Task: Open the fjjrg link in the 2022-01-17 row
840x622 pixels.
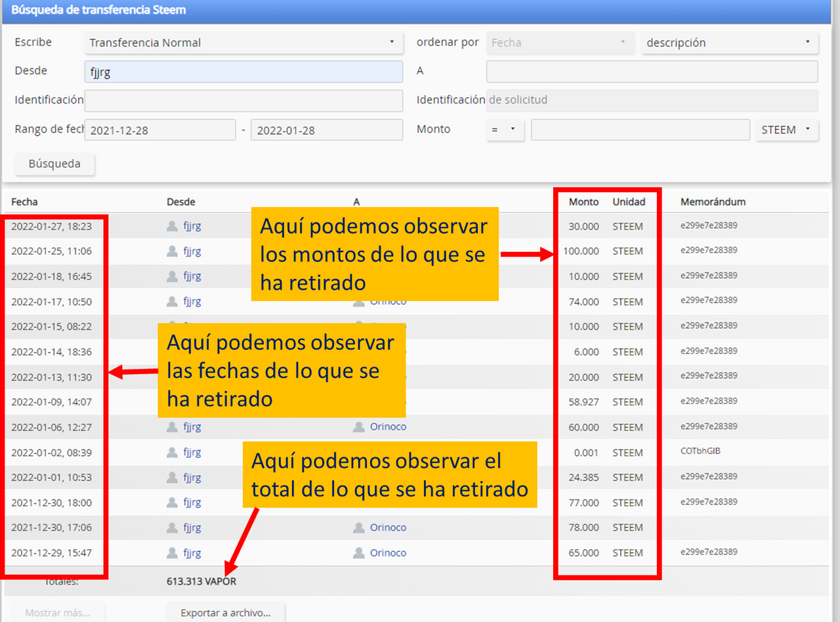Action: pyautogui.click(x=192, y=302)
